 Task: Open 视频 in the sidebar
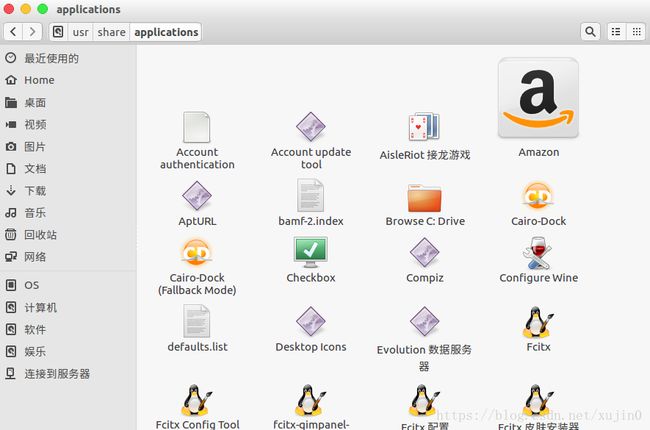coord(68,124)
